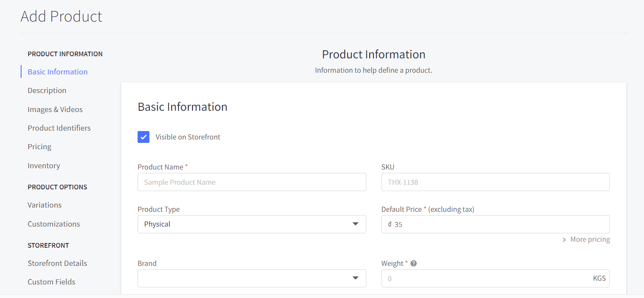Viewport: 644px width, 298px height.
Task: Open Description in sidebar
Action: (47, 90)
